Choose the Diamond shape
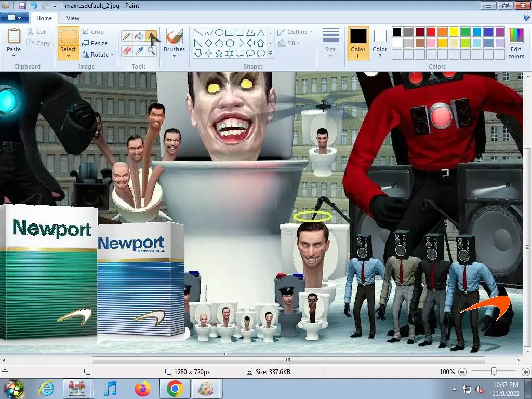Screen dimensions: 532x399 click(209, 43)
